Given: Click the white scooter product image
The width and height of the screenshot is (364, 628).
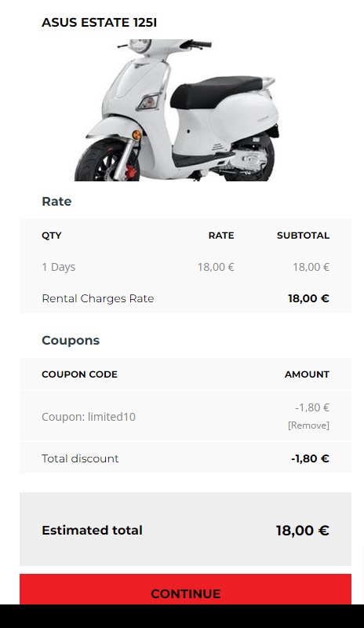Looking at the screenshot, I should 177,110.
